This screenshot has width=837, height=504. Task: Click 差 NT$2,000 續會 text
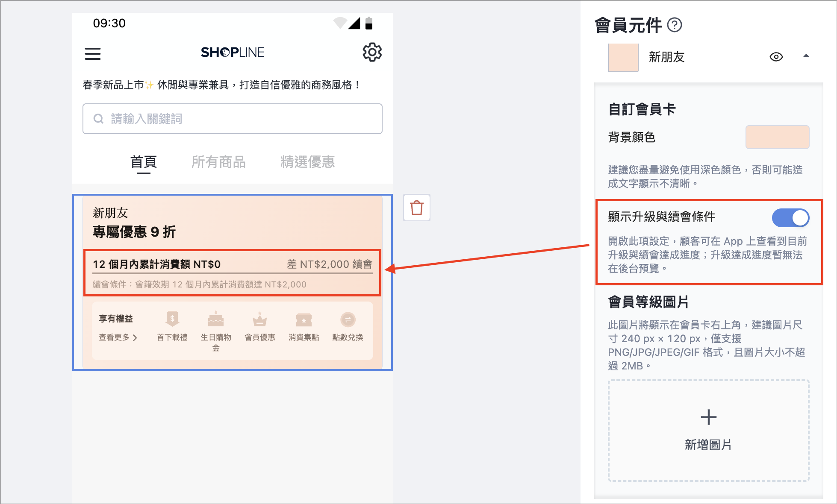tap(330, 264)
